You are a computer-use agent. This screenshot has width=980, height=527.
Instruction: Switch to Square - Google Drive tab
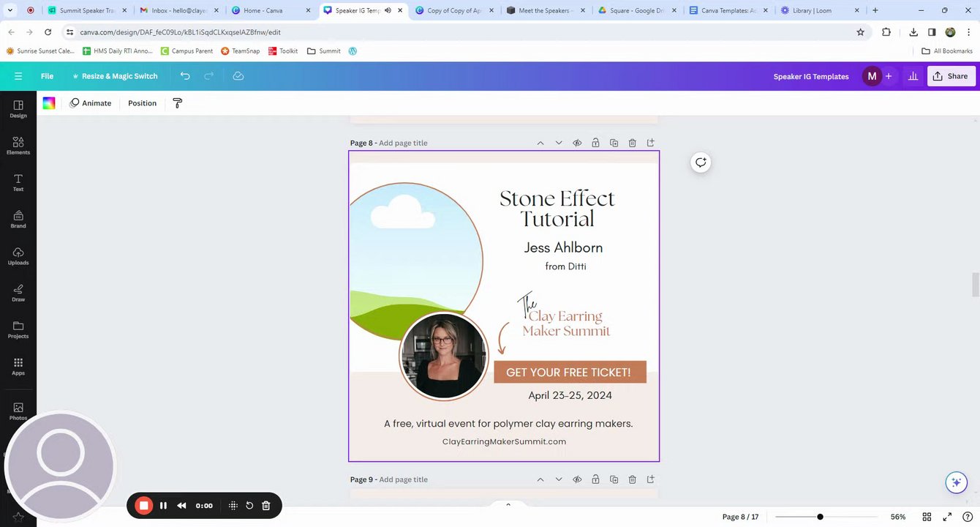(x=638, y=10)
